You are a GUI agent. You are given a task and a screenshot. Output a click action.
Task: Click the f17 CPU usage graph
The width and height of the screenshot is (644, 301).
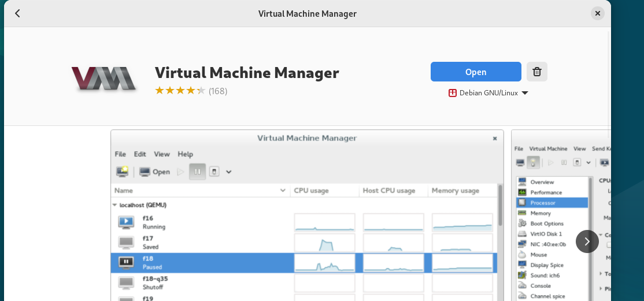coord(324,243)
